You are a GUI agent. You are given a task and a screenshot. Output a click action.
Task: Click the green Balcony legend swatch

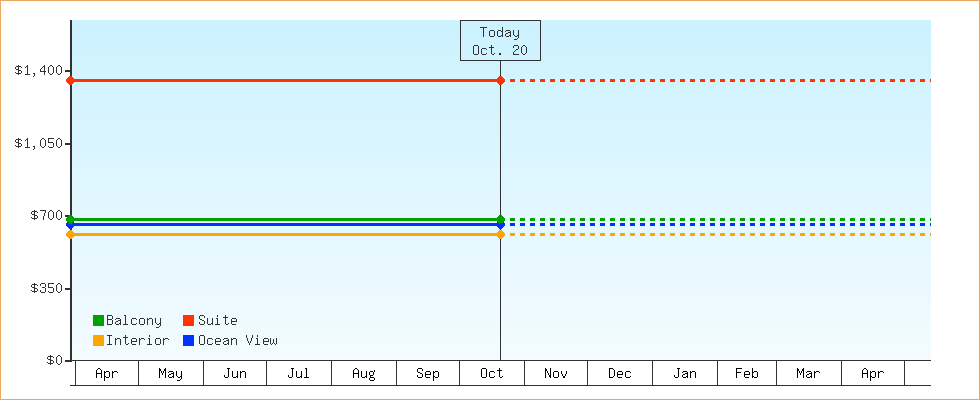[x=98, y=320]
